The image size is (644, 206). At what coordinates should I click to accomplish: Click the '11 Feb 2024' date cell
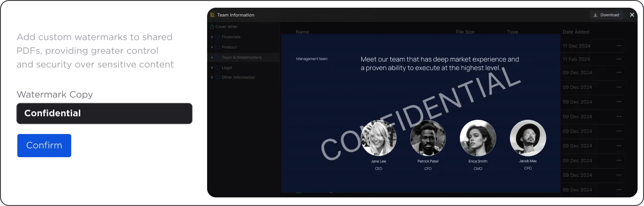click(x=576, y=59)
